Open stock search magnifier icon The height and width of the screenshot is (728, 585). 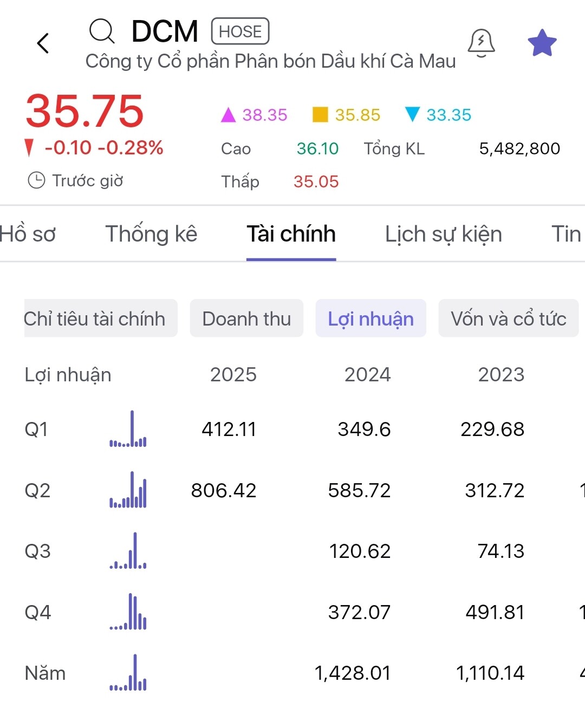tap(102, 31)
